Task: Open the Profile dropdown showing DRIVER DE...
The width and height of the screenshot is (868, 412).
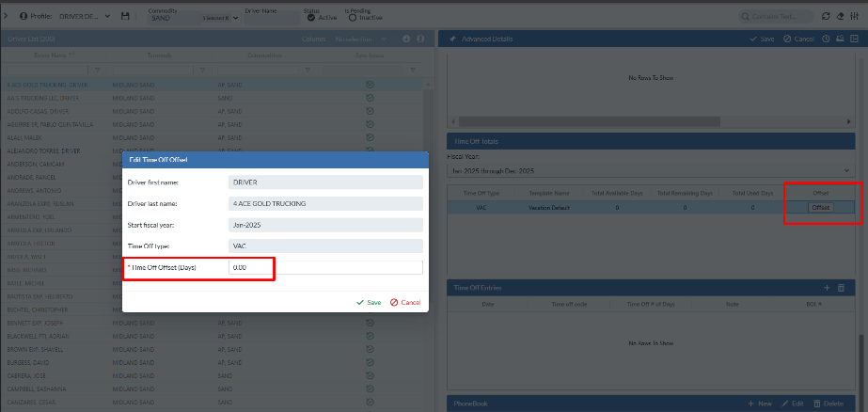Action: click(86, 17)
